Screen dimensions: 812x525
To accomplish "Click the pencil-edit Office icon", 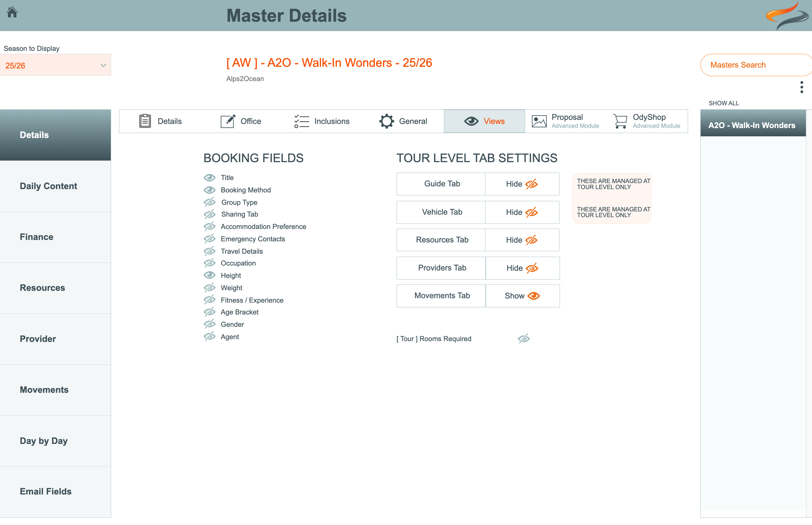I will point(228,121).
